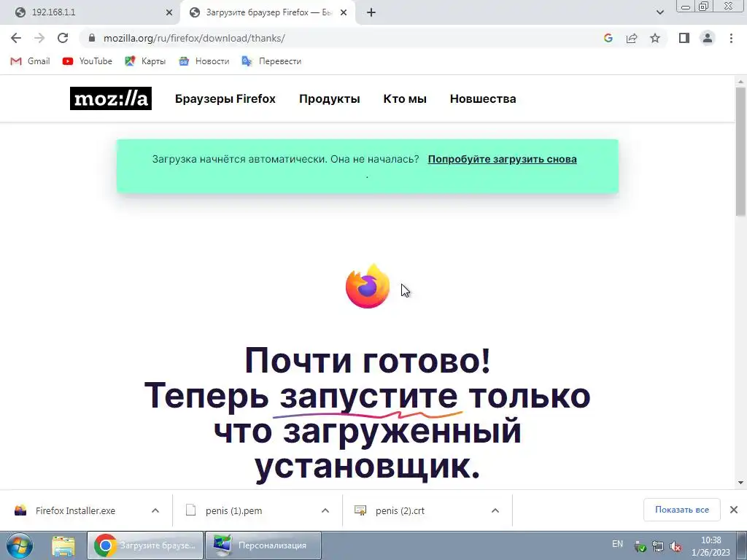Click the EN language indicator
Screen dimensions: 747x560
point(617,544)
